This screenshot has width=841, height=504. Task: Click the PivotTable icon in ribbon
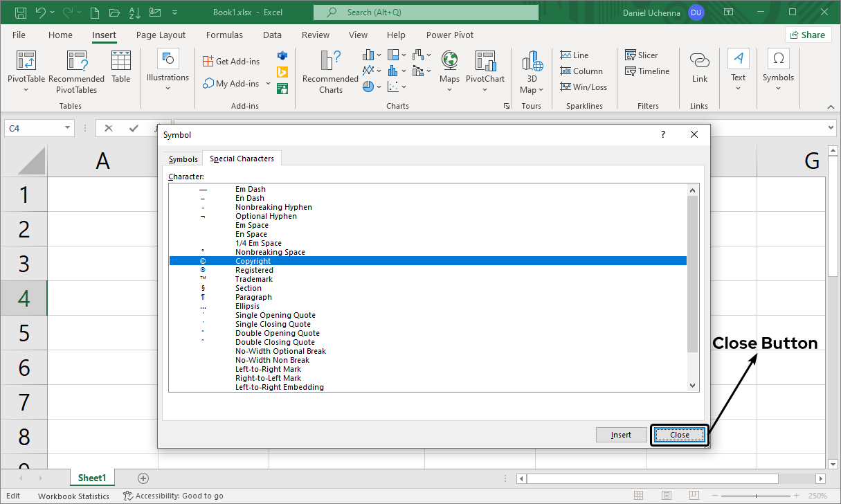pos(26,62)
